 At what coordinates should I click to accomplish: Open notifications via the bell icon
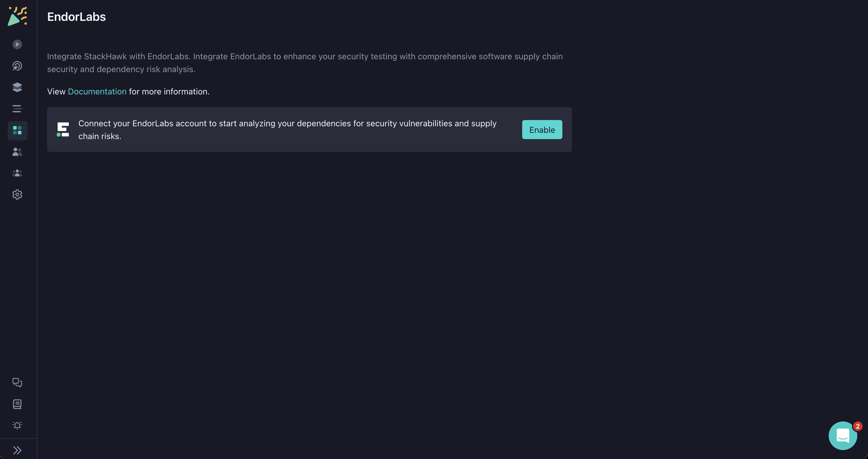click(x=17, y=425)
